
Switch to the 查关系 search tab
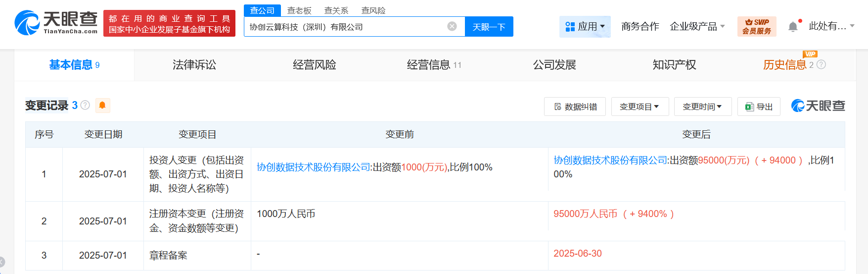[336, 10]
